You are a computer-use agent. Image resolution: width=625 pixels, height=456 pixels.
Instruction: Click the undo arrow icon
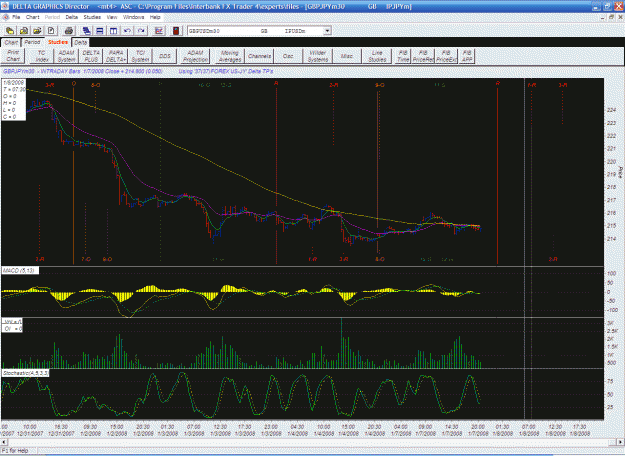coord(128,31)
